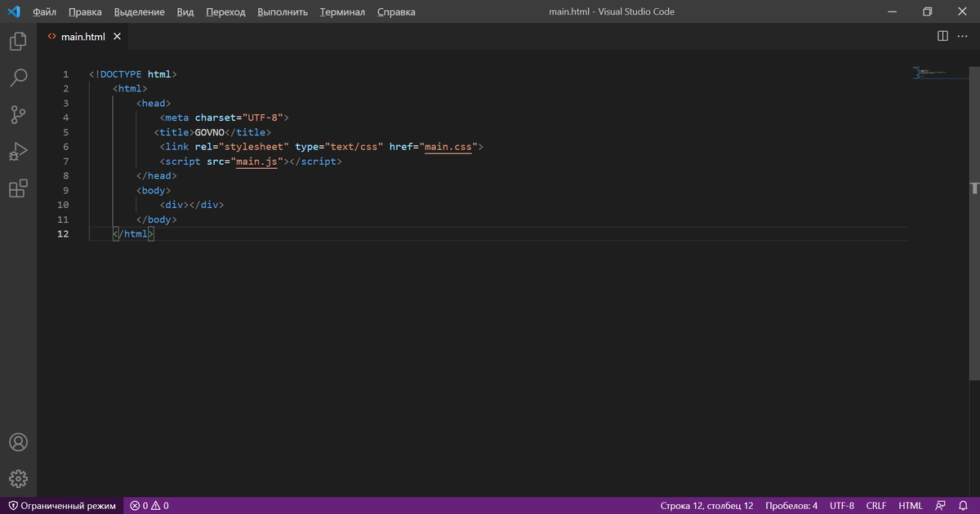Open the Explorer view in activity bar
The height and width of the screenshot is (514, 980).
(x=18, y=41)
